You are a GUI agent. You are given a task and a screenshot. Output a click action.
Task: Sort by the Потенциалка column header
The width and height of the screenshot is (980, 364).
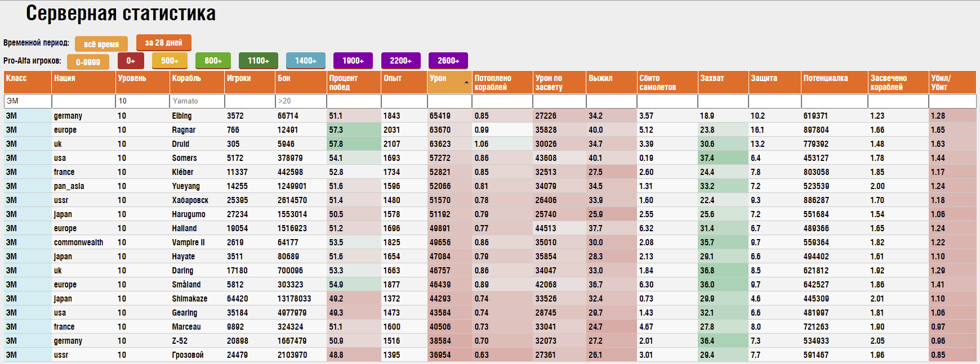point(835,82)
